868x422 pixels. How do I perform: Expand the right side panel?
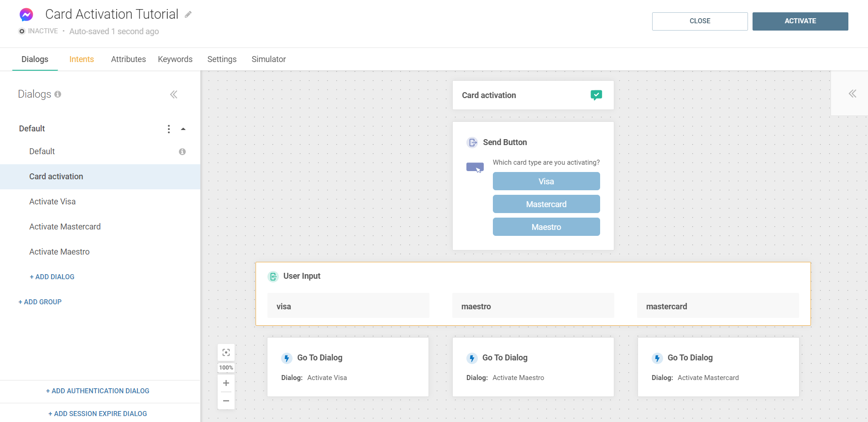coord(852,94)
